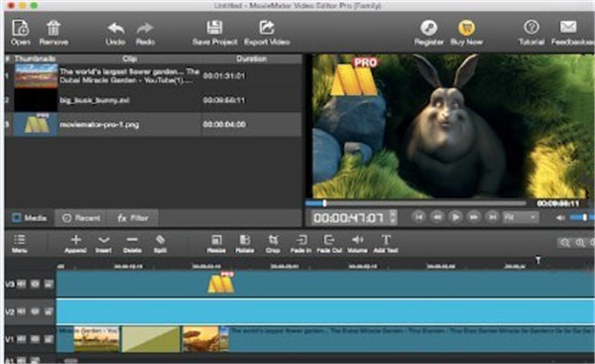Skip to the end of the preview
Viewport: 595px width, 364px height.
pyautogui.click(x=492, y=217)
